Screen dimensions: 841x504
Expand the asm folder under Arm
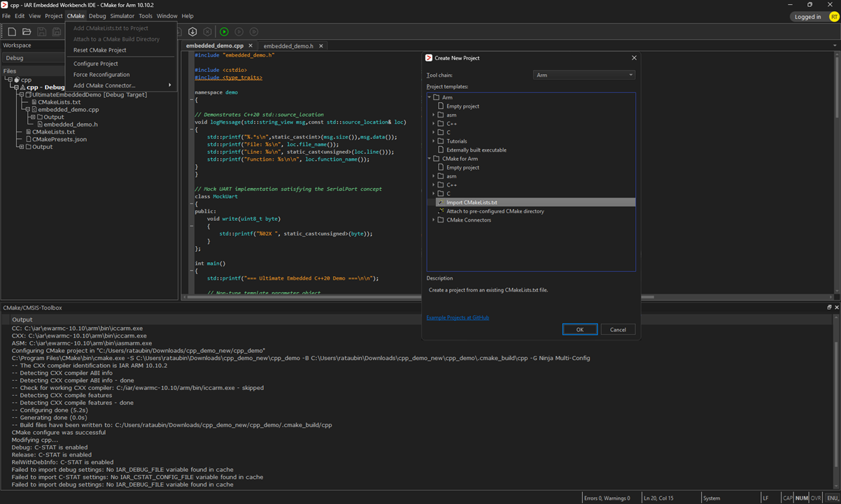coord(434,115)
